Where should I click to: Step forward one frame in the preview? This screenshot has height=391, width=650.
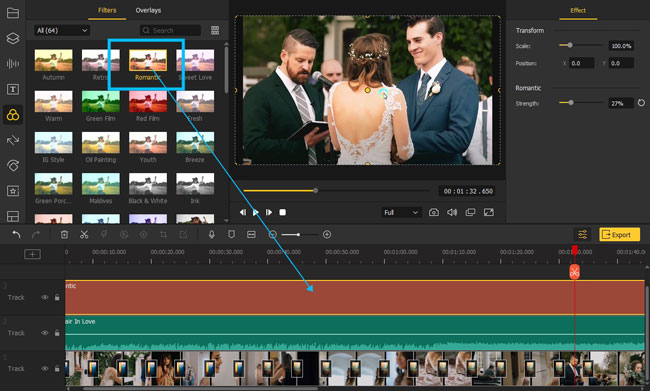point(269,212)
